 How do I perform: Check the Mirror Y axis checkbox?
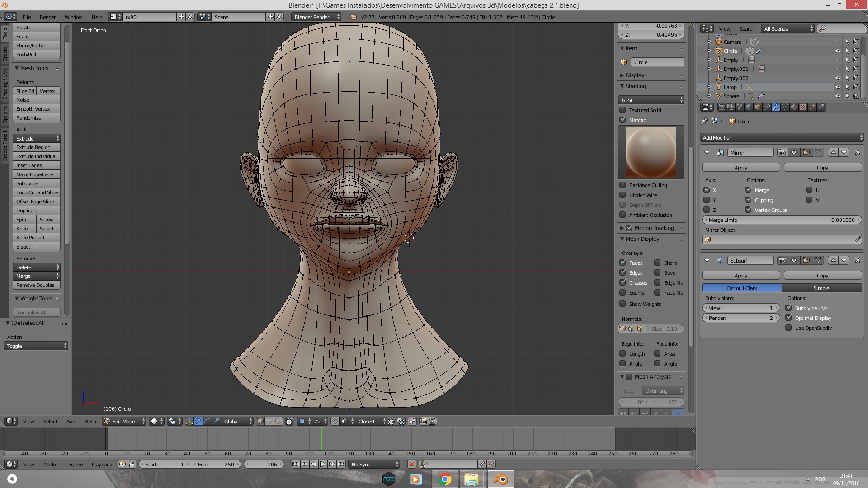coord(707,200)
